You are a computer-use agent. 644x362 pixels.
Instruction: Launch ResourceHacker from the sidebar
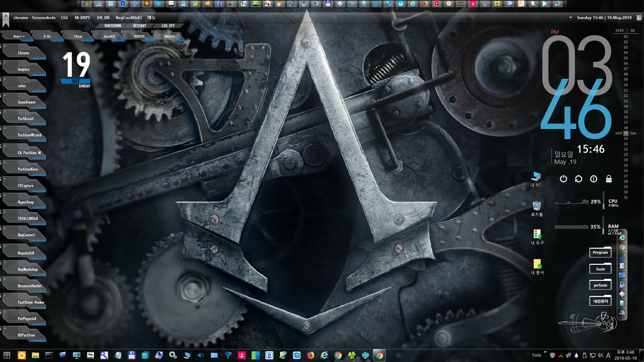click(x=24, y=285)
